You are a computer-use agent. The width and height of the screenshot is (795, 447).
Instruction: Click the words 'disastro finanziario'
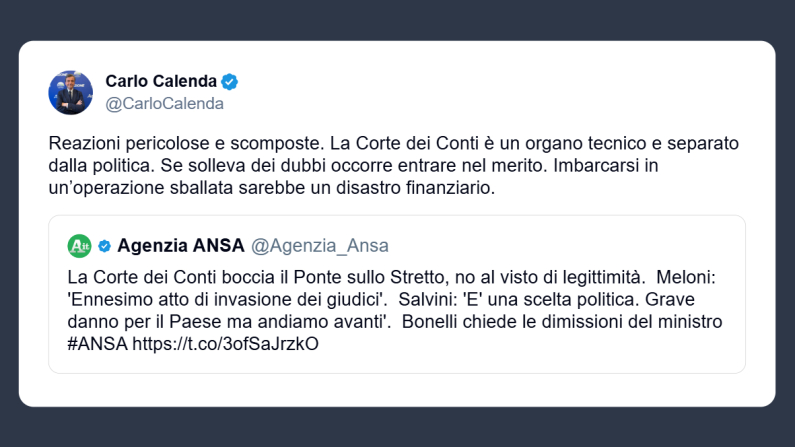(425, 187)
